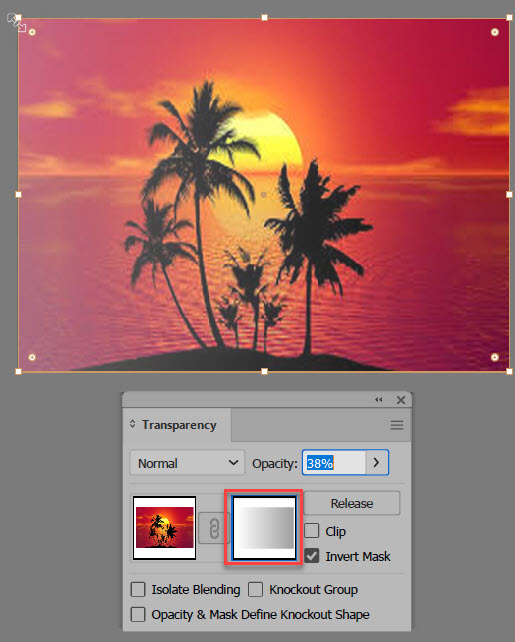This screenshot has width=515, height=642.
Task: Click the Release button
Action: 352,503
